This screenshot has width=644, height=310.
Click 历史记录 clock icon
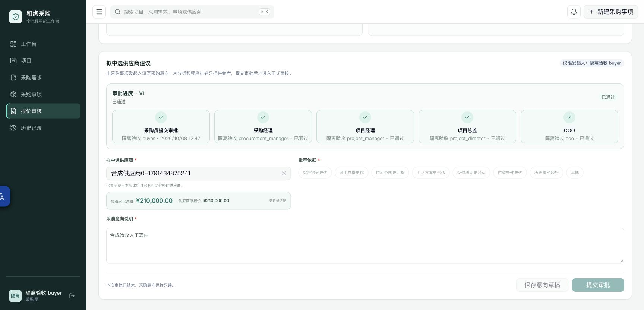[x=13, y=128]
